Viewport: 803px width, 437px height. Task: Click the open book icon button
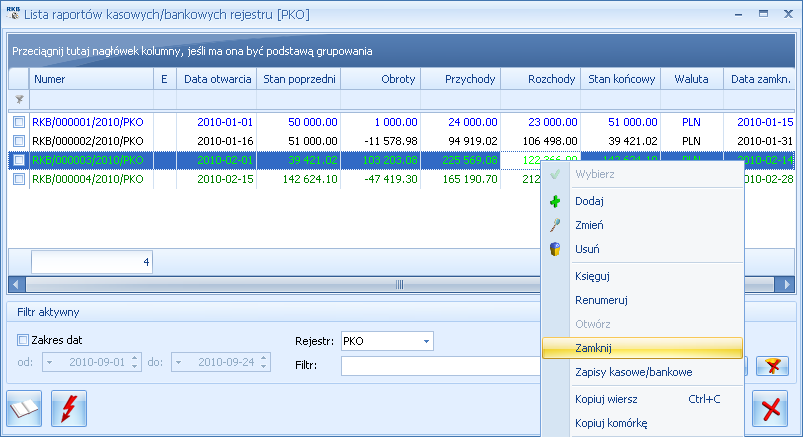24,408
